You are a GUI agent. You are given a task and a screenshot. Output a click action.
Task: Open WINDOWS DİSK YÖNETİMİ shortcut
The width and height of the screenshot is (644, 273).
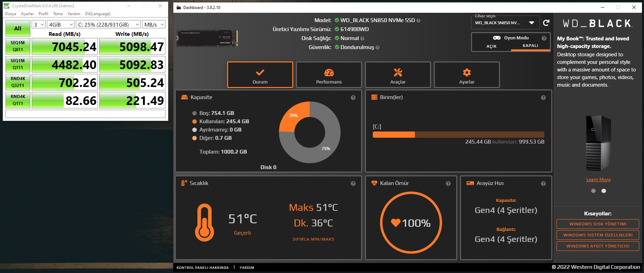pos(598,224)
